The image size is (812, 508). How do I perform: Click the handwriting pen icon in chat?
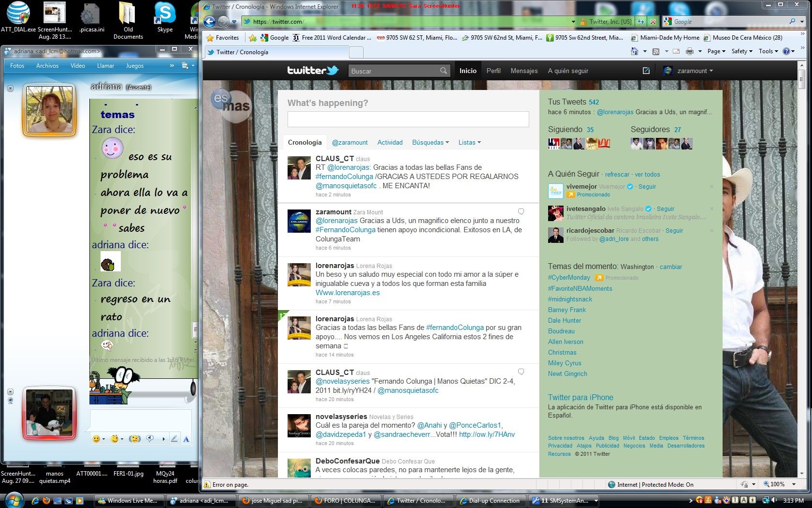pos(174,439)
